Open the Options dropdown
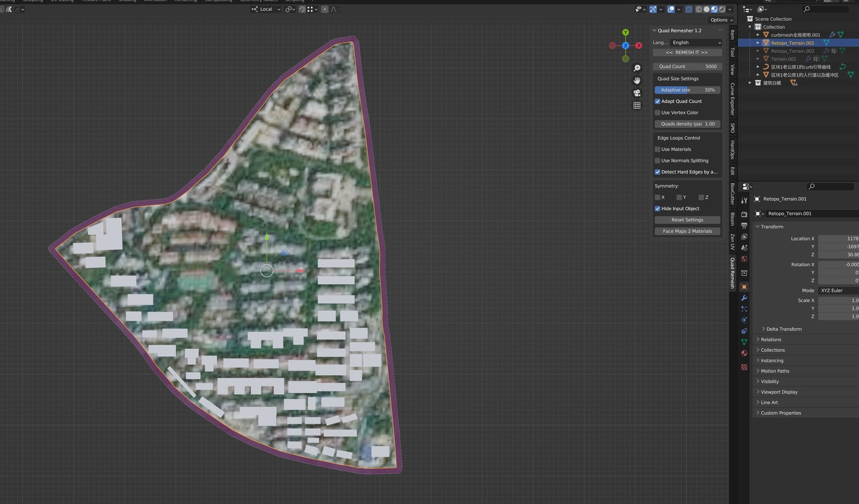Screen dimensions: 859x504 pyautogui.click(x=721, y=20)
